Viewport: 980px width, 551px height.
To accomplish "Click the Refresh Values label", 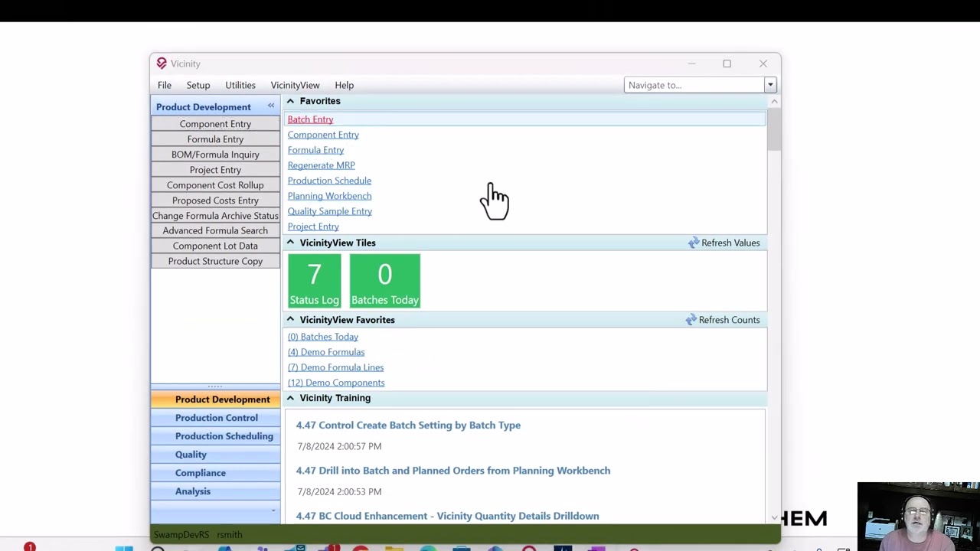I will 730,243.
